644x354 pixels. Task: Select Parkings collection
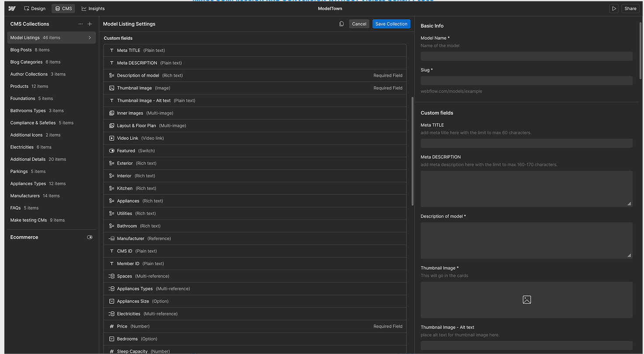[x=52, y=171]
